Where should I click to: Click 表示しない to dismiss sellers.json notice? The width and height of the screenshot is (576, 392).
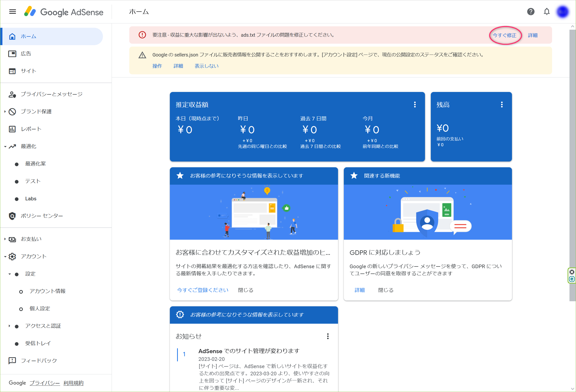[x=207, y=66]
